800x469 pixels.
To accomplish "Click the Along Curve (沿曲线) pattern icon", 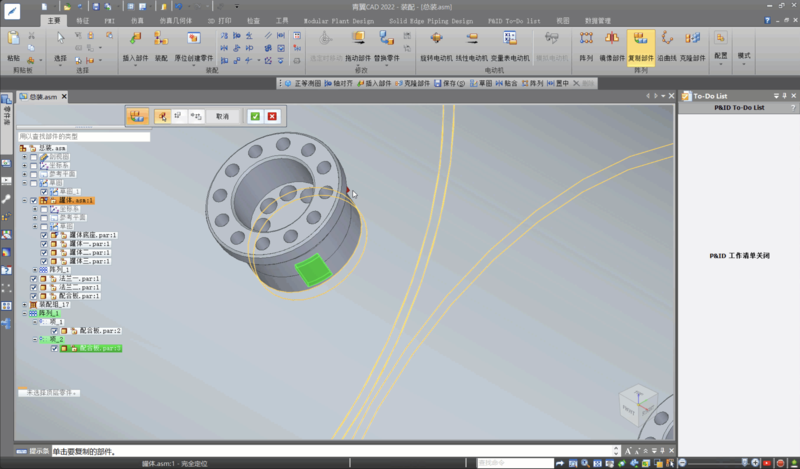I will click(667, 41).
